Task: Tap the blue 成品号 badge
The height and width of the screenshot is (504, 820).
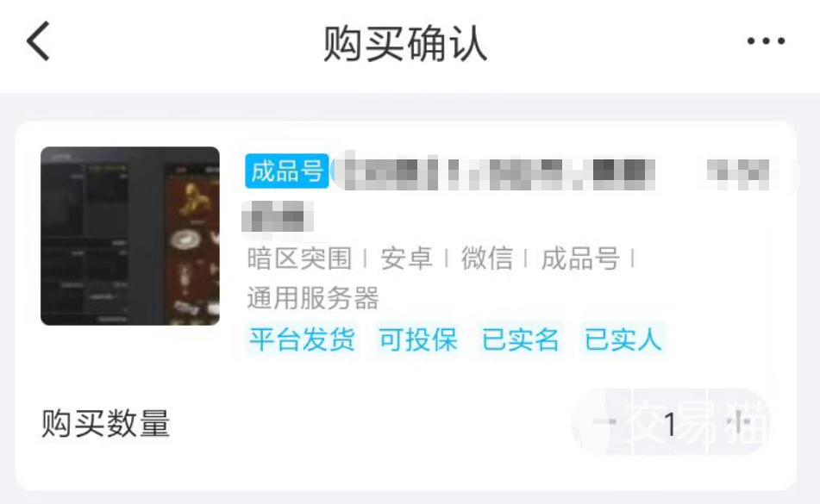Action: pos(286,171)
